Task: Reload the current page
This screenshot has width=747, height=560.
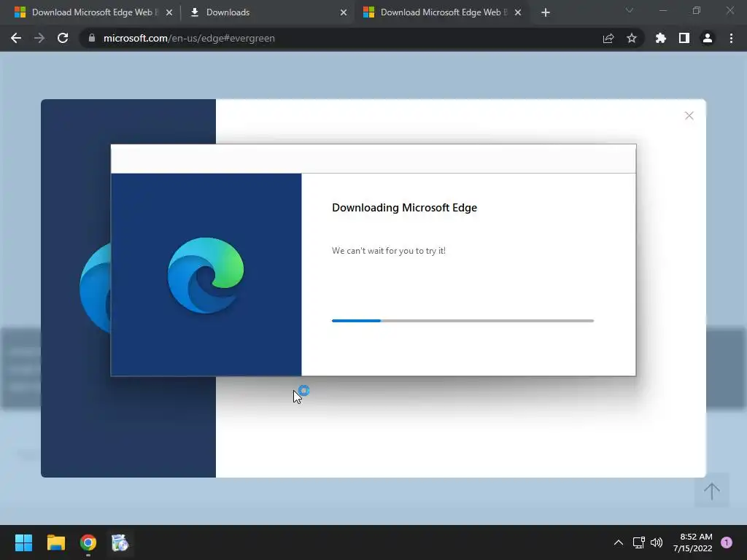Action: click(x=63, y=38)
